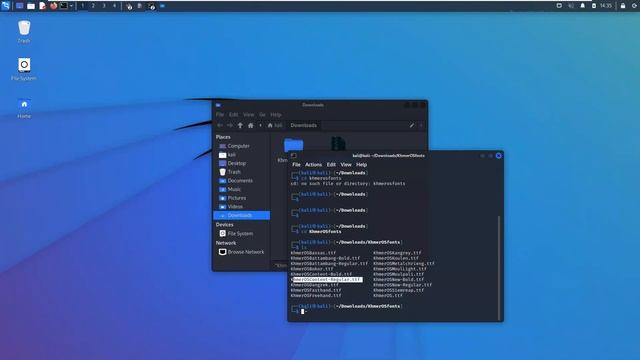640x360 pixels.
Task: Click KhmerOSBattambang-Bold.ttf in terminal output
Action: 325,258
